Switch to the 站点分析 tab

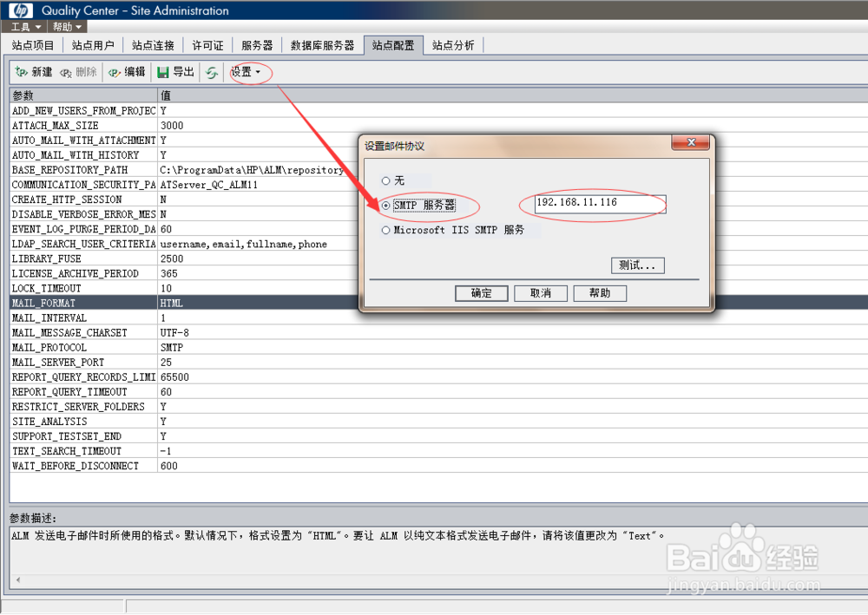click(453, 45)
